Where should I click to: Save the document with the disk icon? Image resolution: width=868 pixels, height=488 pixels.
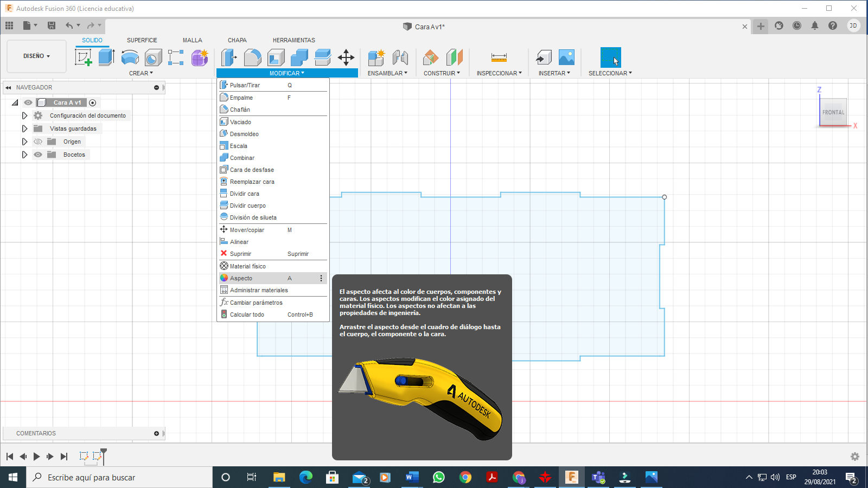52,25
